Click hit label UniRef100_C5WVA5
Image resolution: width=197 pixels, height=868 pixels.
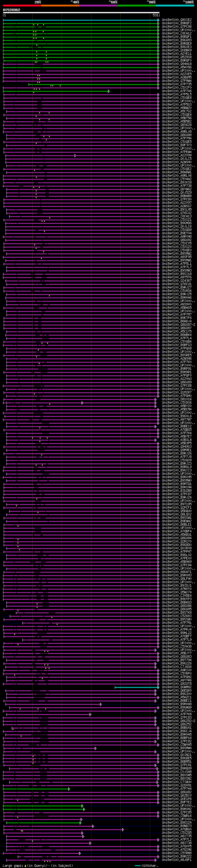177,744
